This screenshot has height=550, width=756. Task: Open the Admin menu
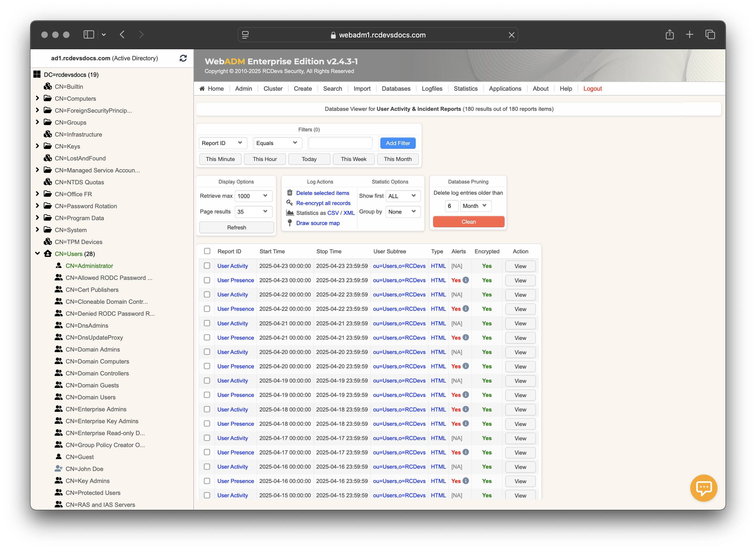243,88
